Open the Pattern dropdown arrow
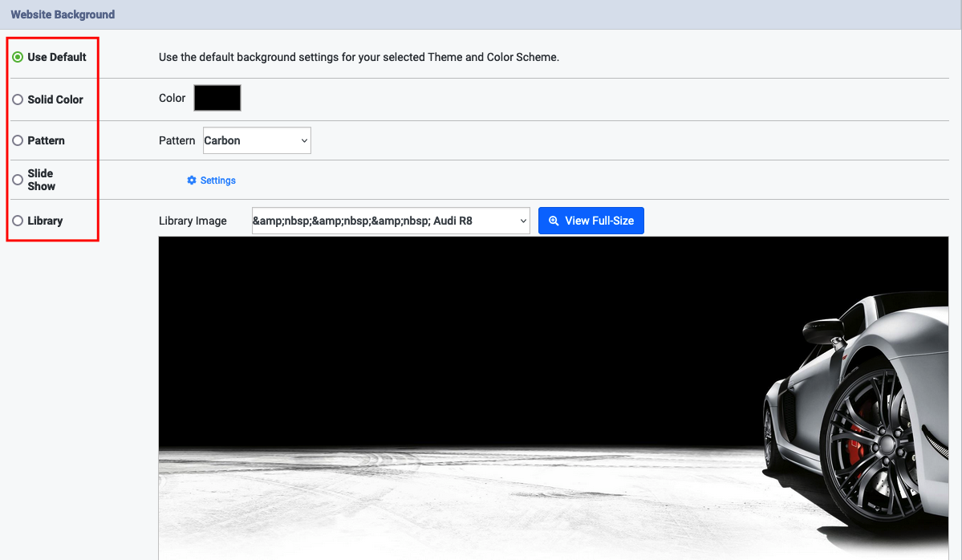962x560 pixels. click(x=303, y=140)
